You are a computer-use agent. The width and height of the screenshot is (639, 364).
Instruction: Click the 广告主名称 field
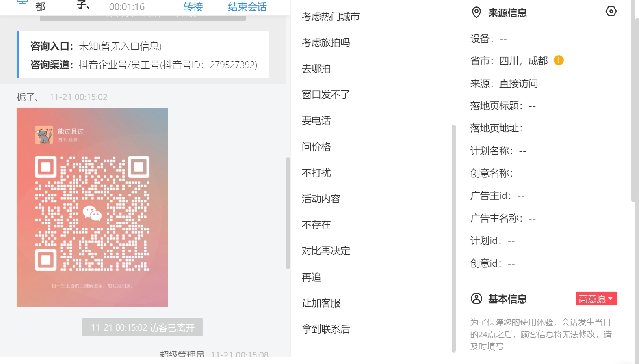503,218
